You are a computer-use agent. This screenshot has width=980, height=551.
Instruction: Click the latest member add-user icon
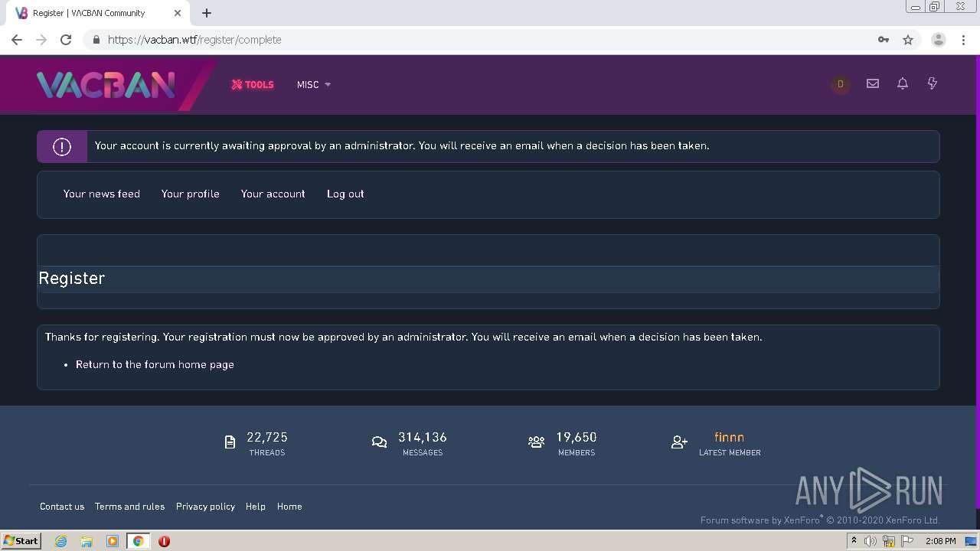(x=679, y=442)
